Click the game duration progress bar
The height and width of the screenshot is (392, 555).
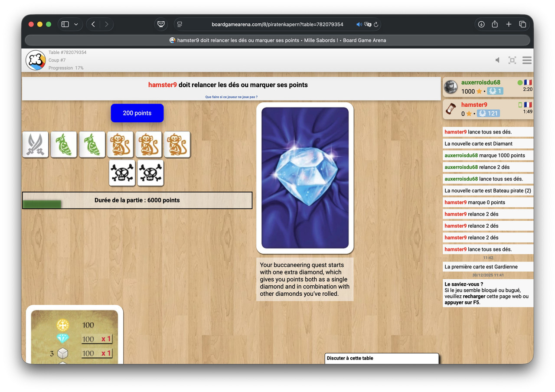(137, 200)
